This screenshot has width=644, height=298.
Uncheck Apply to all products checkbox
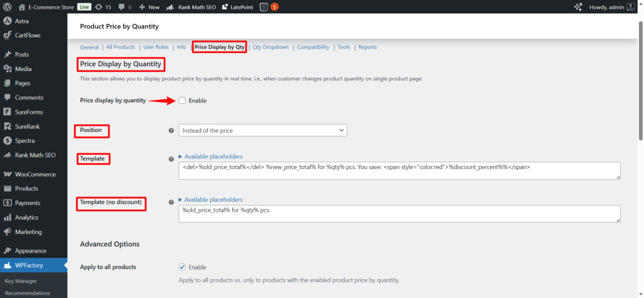click(x=182, y=267)
